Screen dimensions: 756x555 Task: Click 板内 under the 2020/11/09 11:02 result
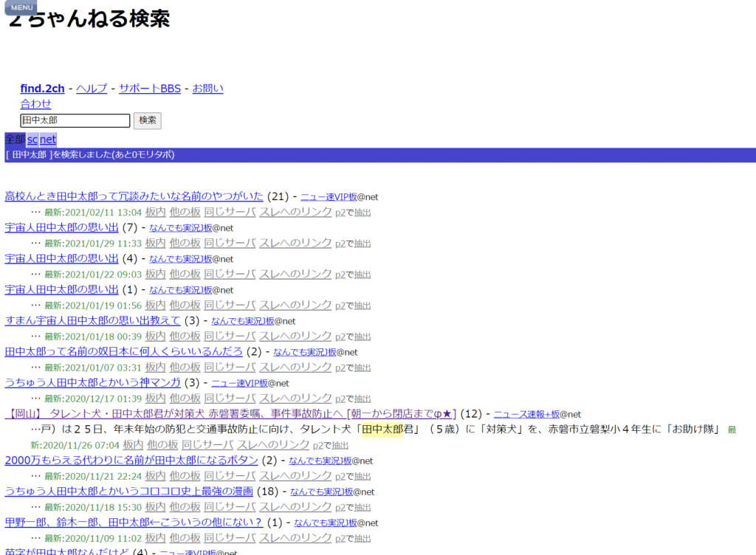(155, 538)
